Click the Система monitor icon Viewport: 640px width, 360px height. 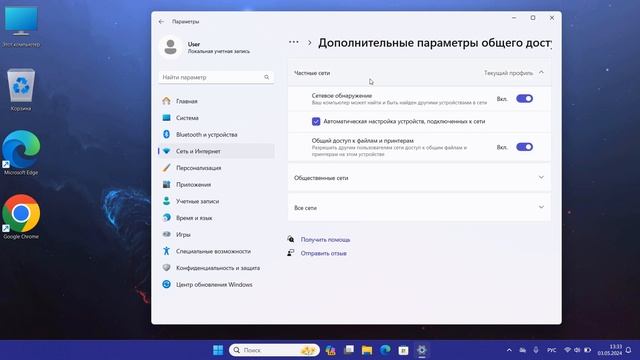[166, 118]
